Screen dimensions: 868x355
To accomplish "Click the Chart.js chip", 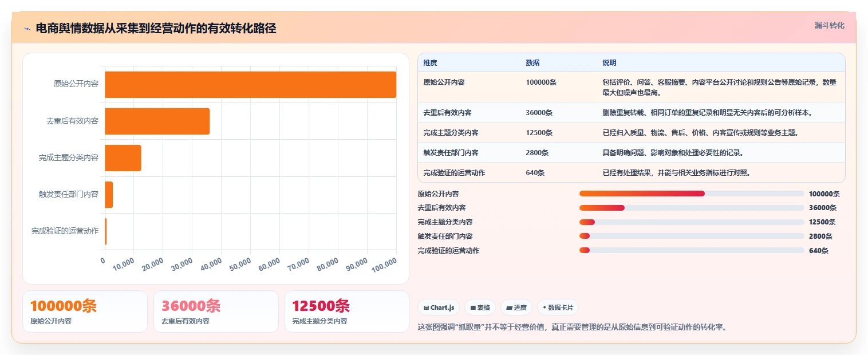I will 439,307.
